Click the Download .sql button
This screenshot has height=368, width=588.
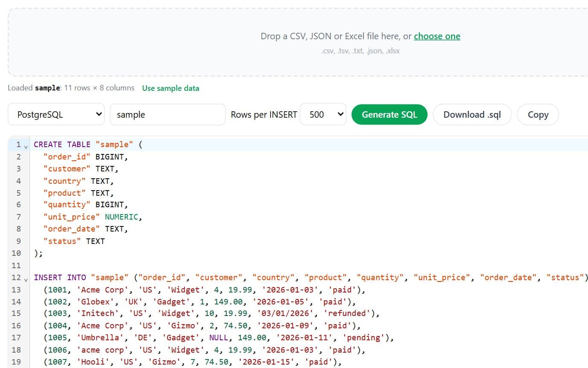coord(472,114)
